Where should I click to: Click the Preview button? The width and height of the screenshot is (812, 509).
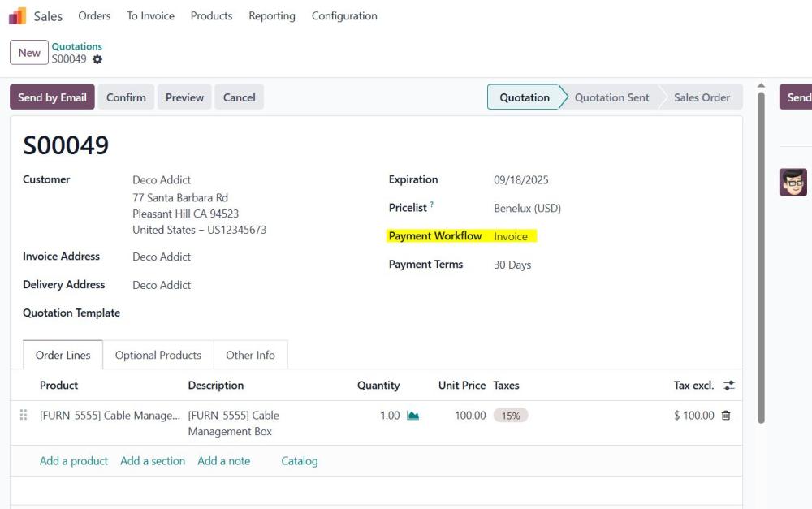[184, 97]
